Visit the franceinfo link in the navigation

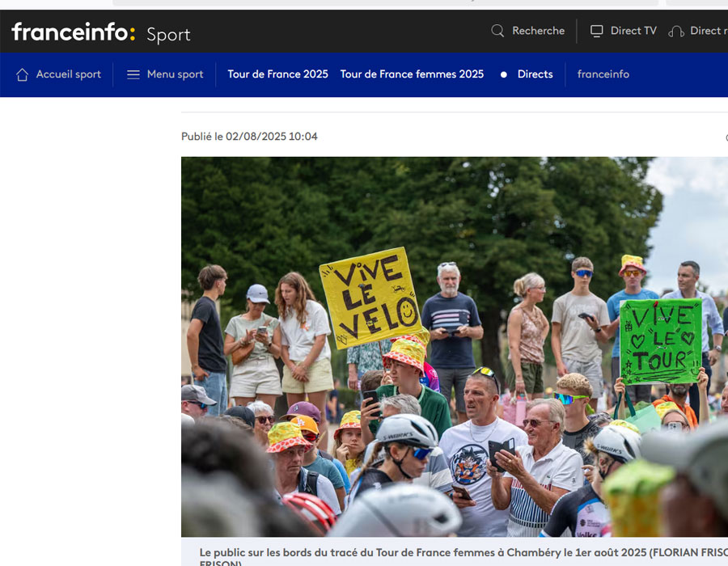603,74
